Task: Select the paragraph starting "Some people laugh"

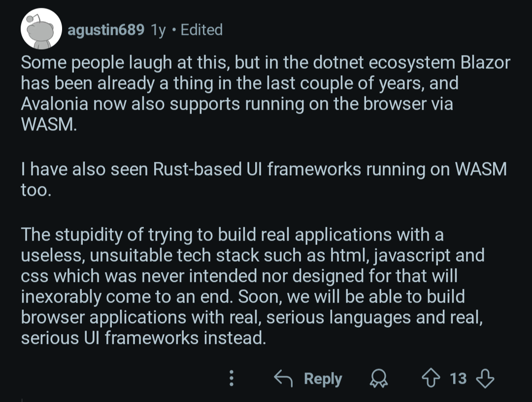Action: (266, 93)
